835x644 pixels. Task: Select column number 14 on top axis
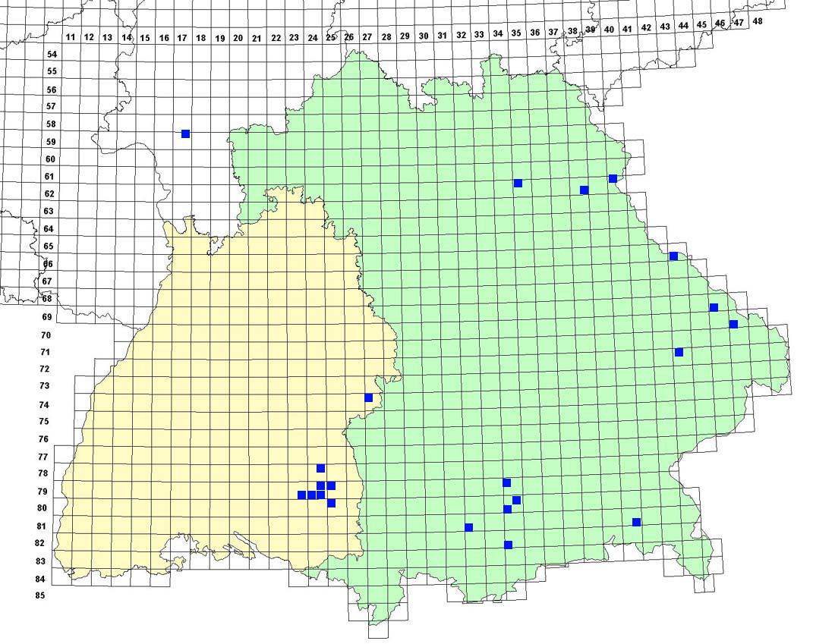pyautogui.click(x=126, y=37)
